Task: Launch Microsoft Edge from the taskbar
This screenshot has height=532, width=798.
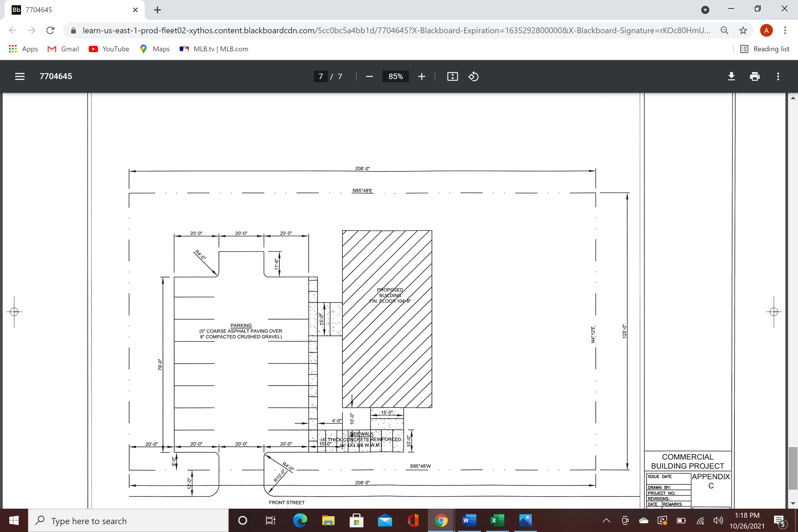Action: click(300, 520)
